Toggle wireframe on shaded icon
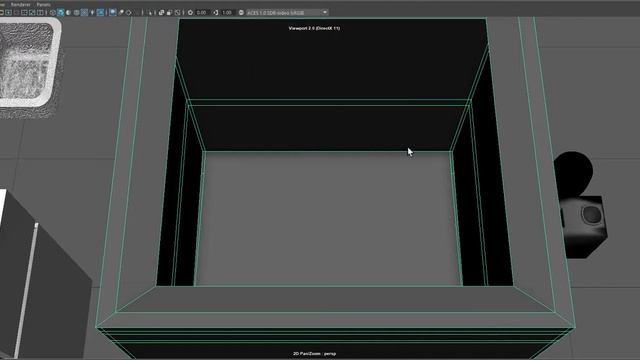 (x=76, y=13)
